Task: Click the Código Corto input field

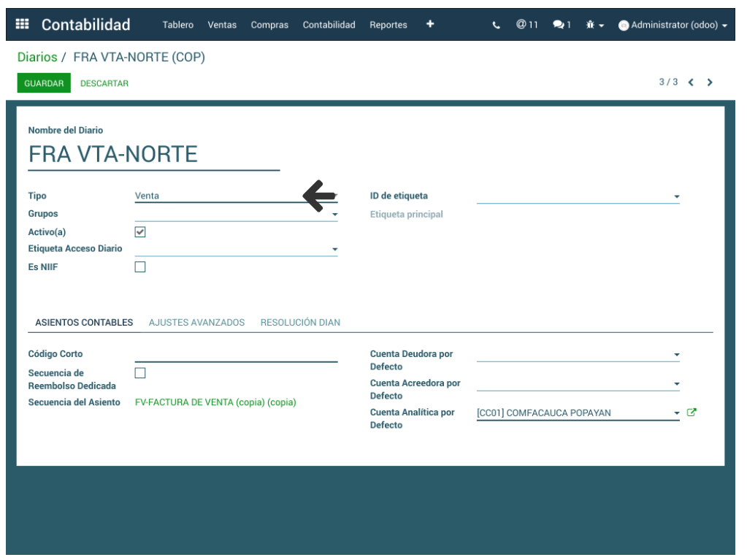Action: [236, 355]
